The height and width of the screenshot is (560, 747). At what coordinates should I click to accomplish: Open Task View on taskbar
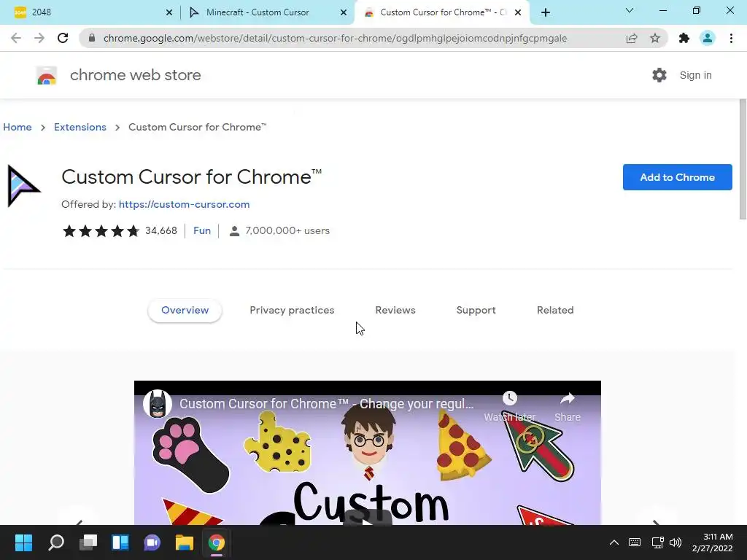point(88,542)
